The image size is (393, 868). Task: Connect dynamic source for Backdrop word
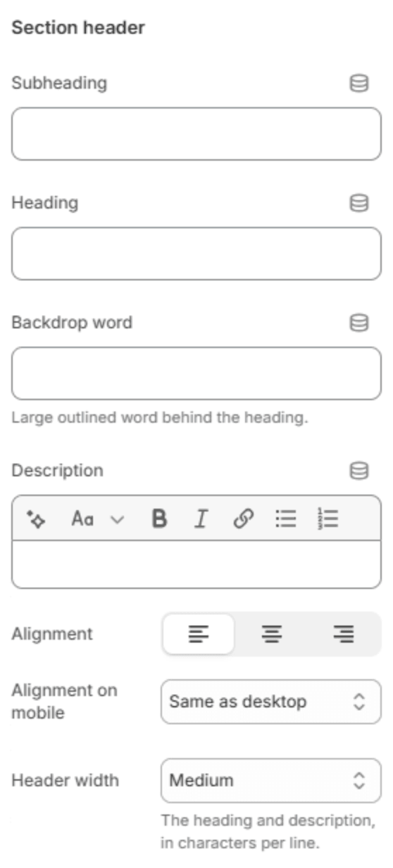pos(359,323)
